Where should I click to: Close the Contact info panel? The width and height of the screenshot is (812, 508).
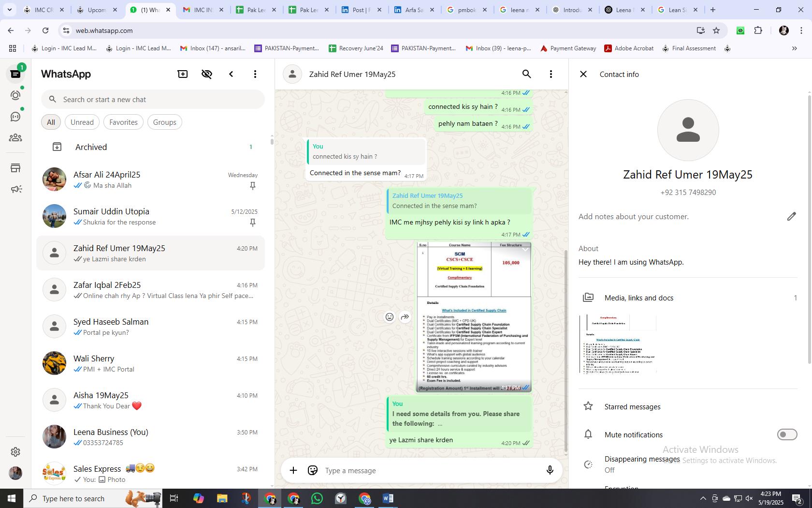click(x=583, y=74)
